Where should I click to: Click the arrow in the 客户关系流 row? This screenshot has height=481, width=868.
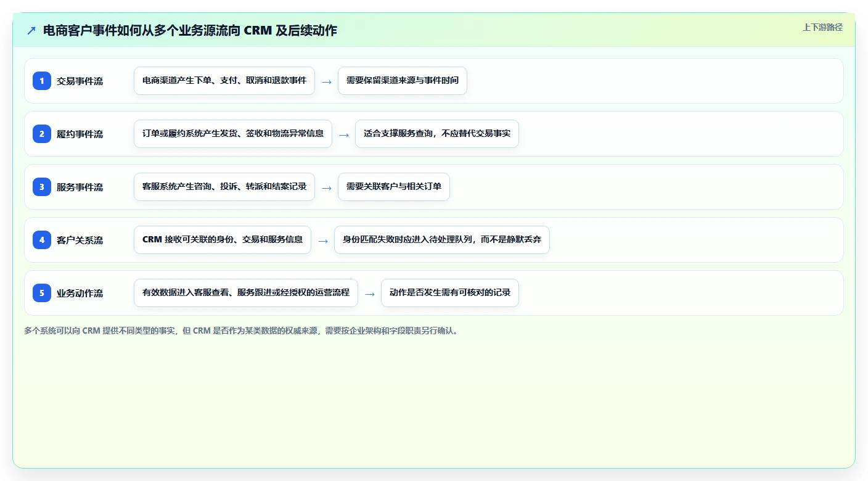[x=323, y=240]
